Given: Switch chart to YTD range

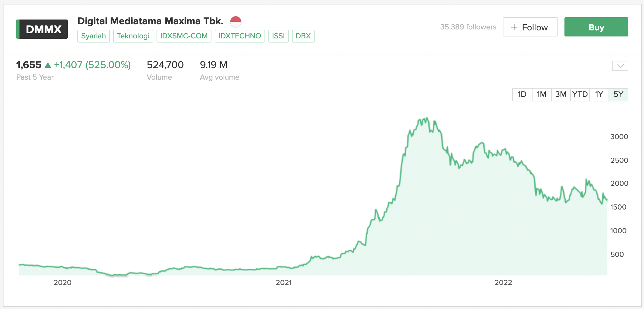Looking at the screenshot, I should click(580, 94).
